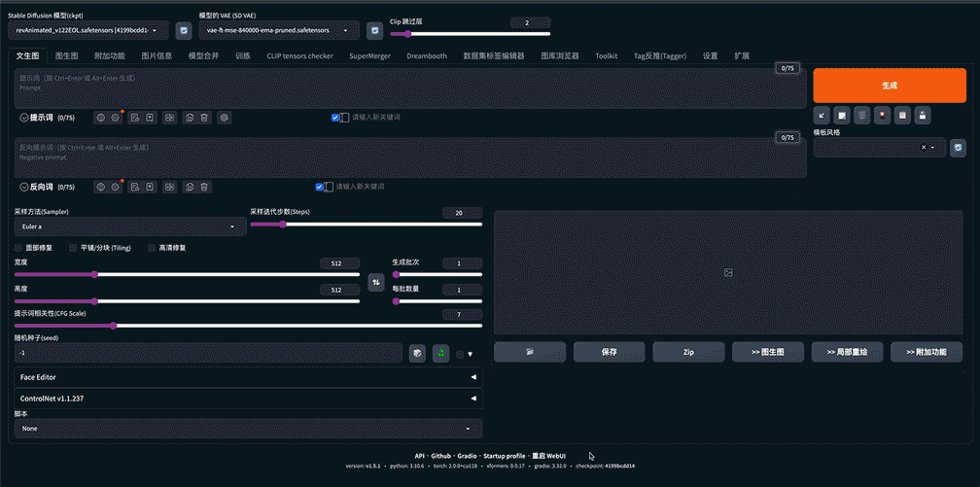Click translate icon in negative prompt toolbar
980x487 pixels.
[x=169, y=187]
